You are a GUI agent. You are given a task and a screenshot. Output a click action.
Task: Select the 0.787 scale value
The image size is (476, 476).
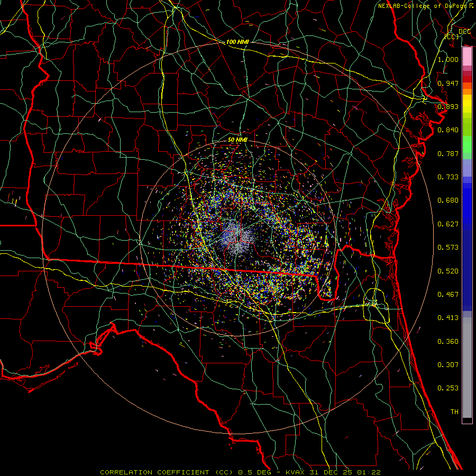(448, 153)
